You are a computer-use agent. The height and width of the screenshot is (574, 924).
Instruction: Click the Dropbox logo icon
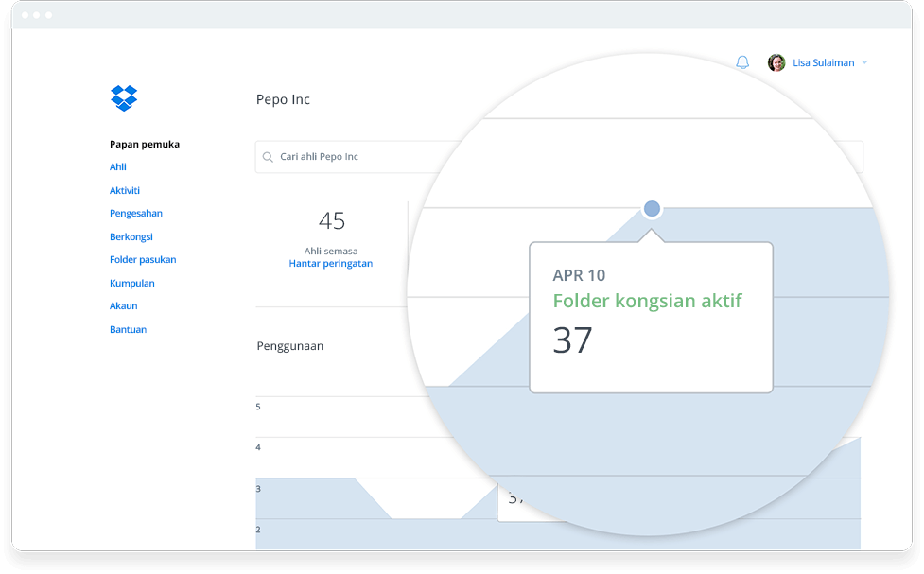tap(123, 98)
